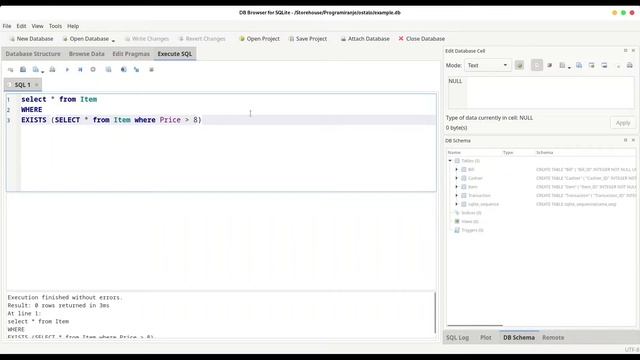Float the DB Schema panel
This screenshot has height=360, width=640.
point(625,140)
